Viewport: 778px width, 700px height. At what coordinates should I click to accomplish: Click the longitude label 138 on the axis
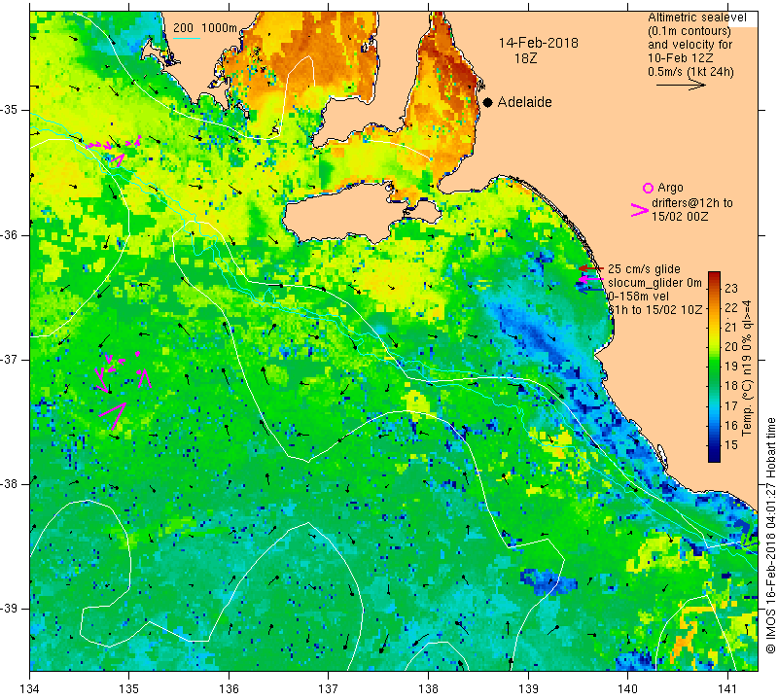coord(428,688)
